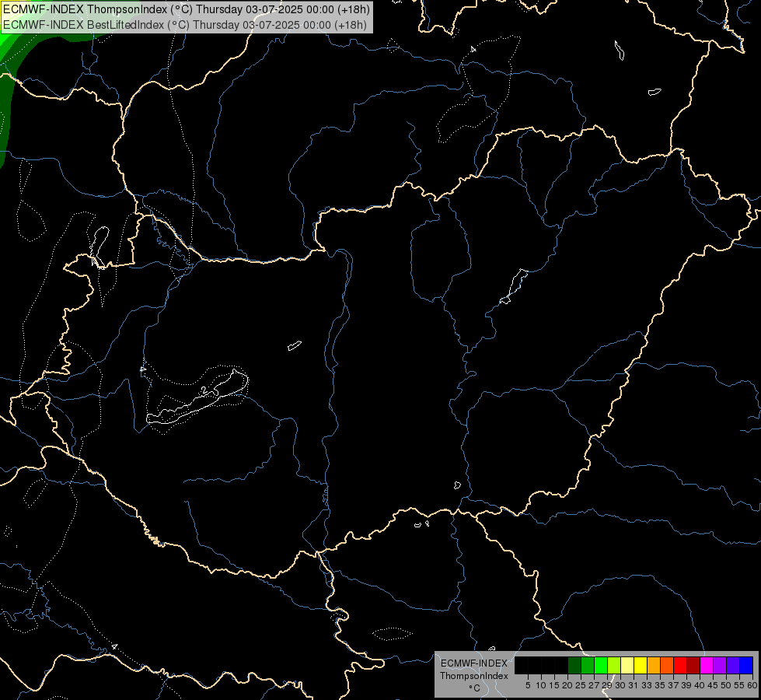Click the legend tick value 35
This screenshot has width=761, height=700.
tap(661, 685)
